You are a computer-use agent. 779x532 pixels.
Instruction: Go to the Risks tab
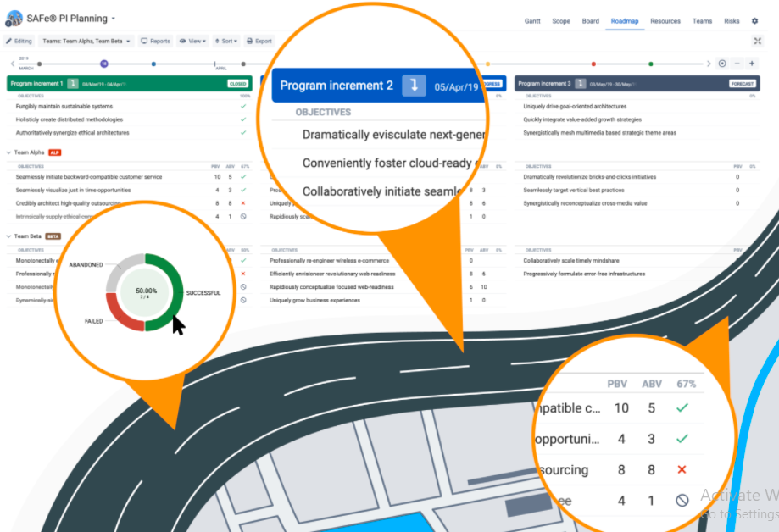[x=732, y=21]
